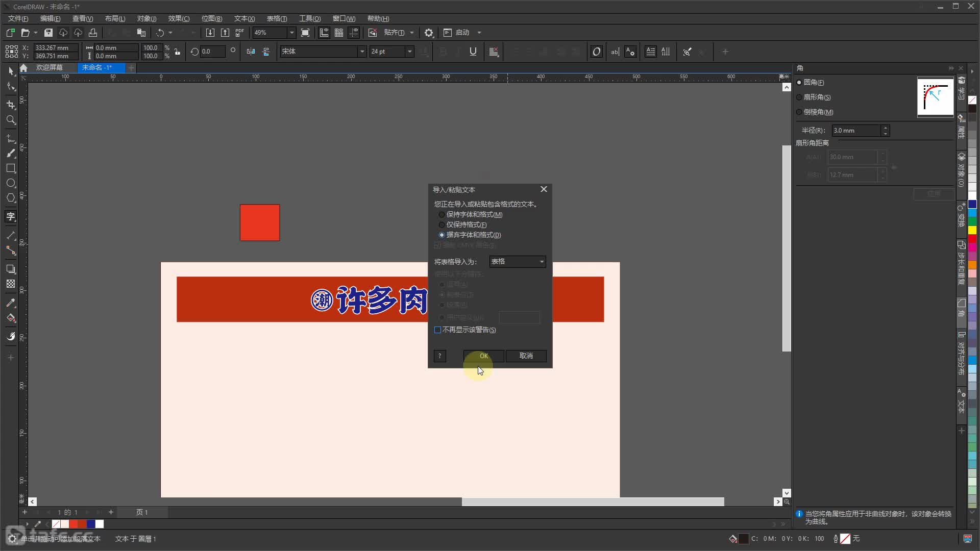This screenshot has height=551, width=980.
Task: Click the Import icon in the toolbar
Action: [210, 33]
